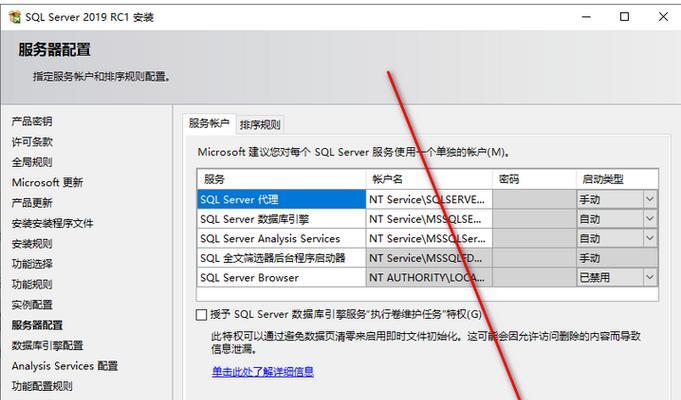This screenshot has height=400, width=681.
Task: Select SQL Server Analysis Services service cell
Action: (281, 238)
